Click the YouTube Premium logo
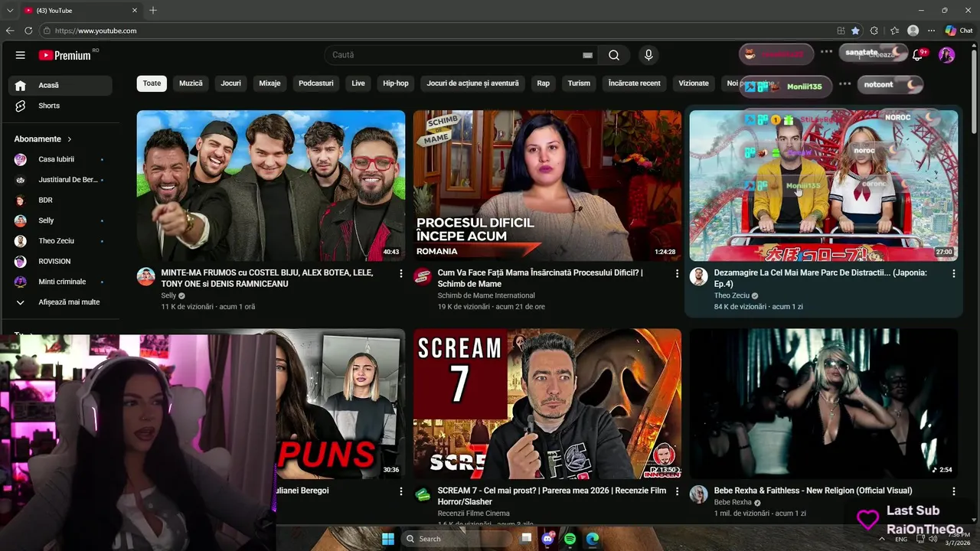The image size is (980, 551). click(67, 55)
